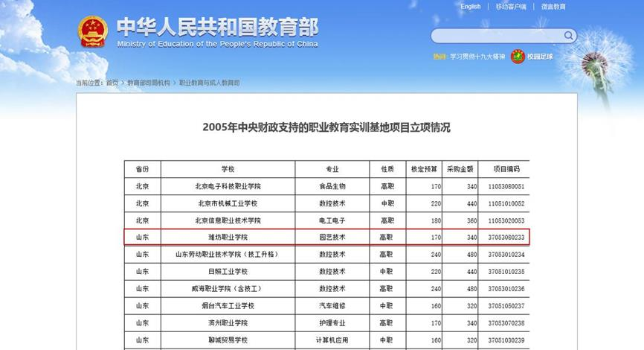This screenshot has width=644, height=350.
Task: Go to 首页 in breadcrumb
Action: [x=112, y=83]
